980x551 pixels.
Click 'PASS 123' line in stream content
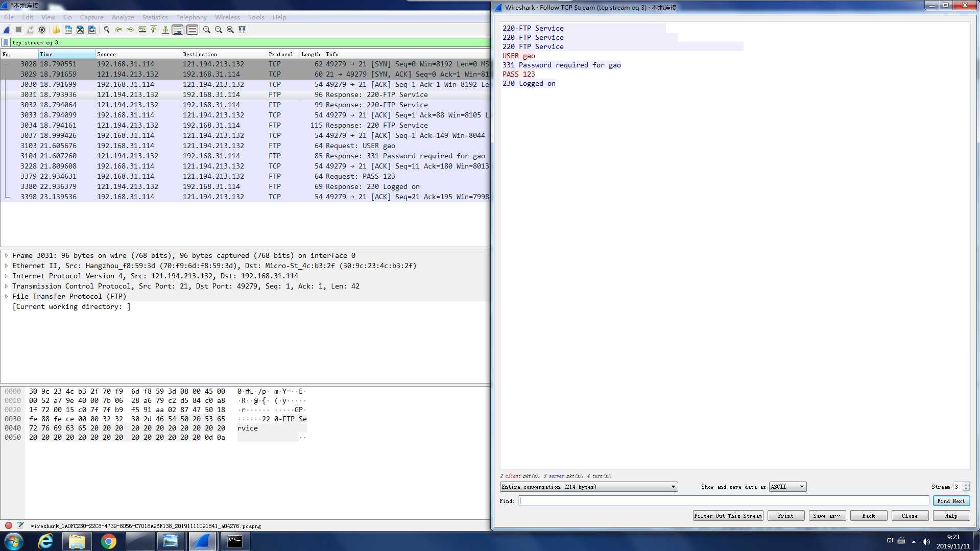518,74
